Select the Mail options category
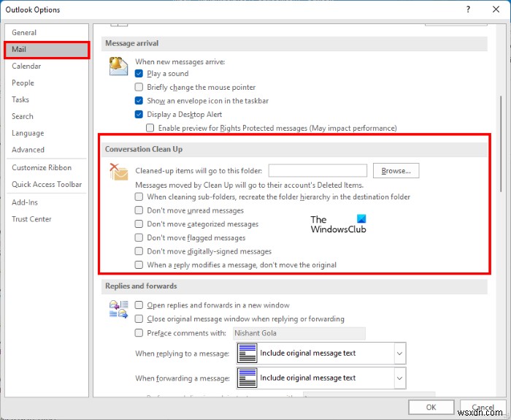Image resolution: width=511 pixels, height=420 pixels. point(47,50)
